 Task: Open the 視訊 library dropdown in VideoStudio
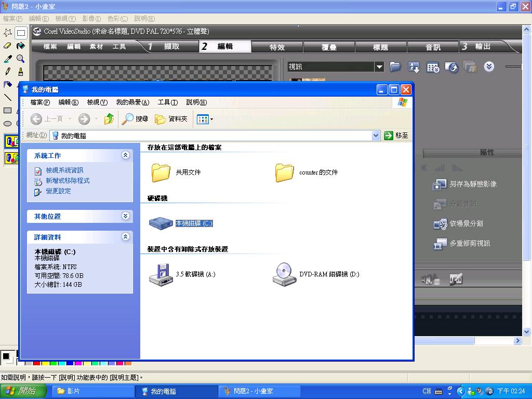379,67
